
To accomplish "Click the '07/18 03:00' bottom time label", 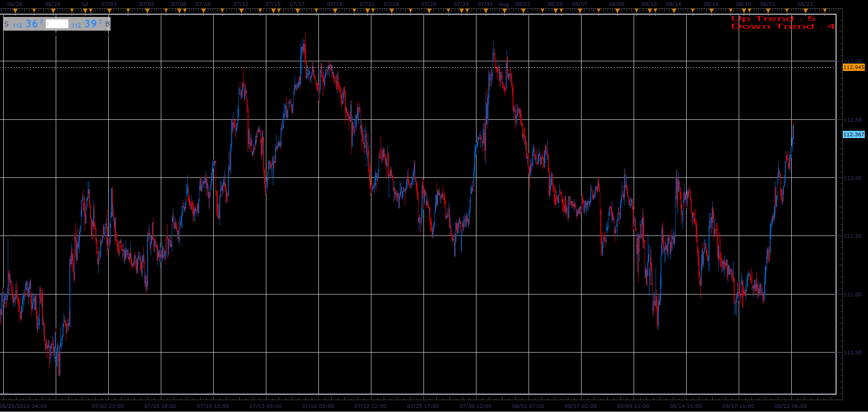I will [x=318, y=406].
